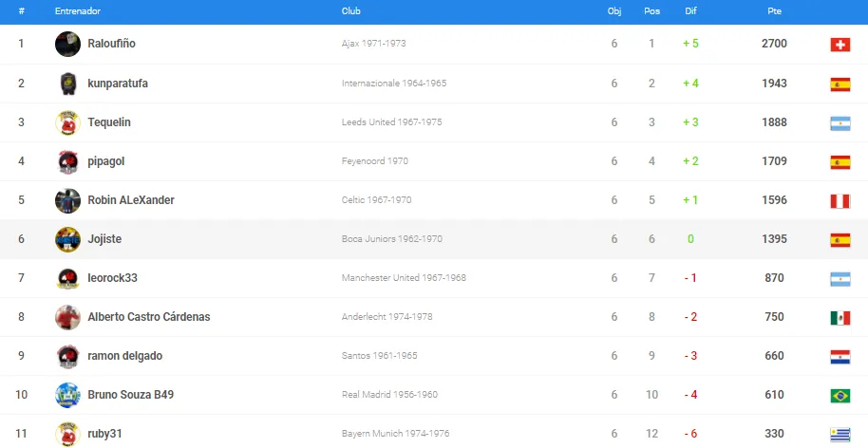Click club Santos 1961-1965
The image size is (868, 448).
tap(379, 356)
